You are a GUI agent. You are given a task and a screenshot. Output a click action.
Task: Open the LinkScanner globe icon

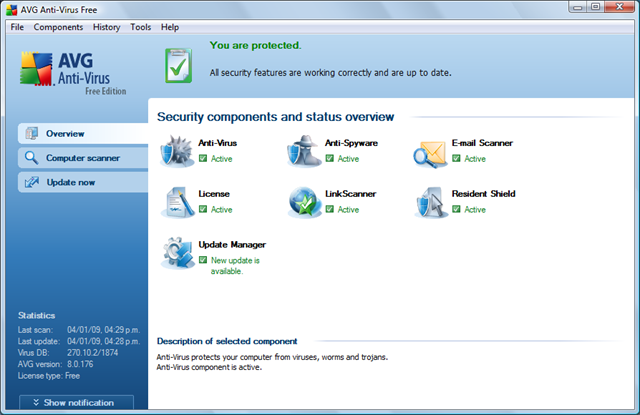tap(304, 202)
